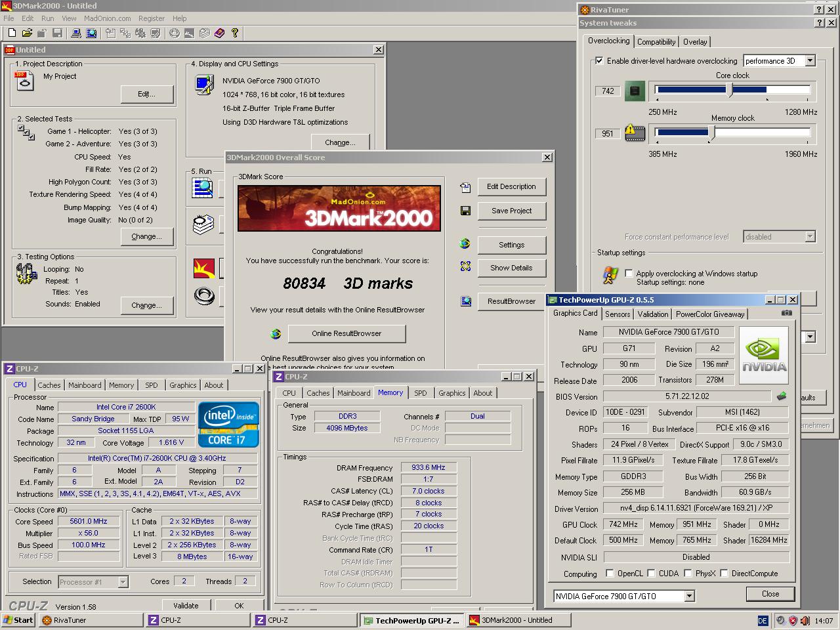Image resolution: width=840 pixels, height=630 pixels.
Task: Click the BIOS save icon in GPU-Z
Action: pos(781,396)
